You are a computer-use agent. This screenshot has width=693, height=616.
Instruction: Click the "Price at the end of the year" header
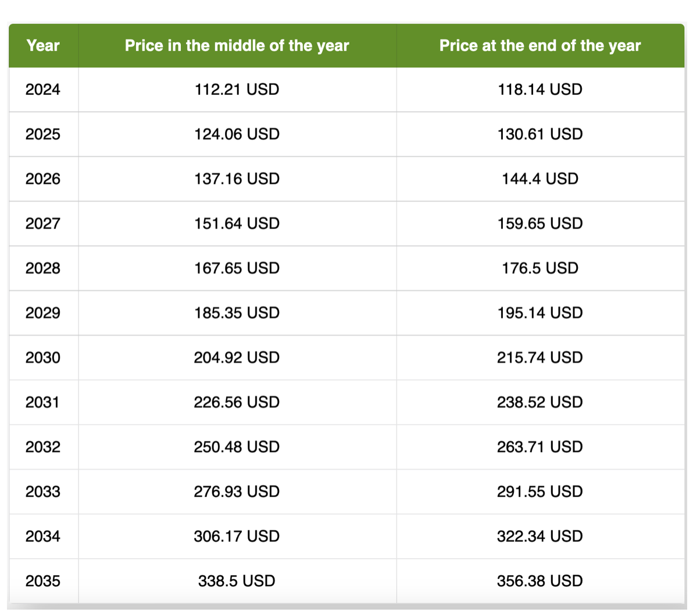pyautogui.click(x=540, y=45)
